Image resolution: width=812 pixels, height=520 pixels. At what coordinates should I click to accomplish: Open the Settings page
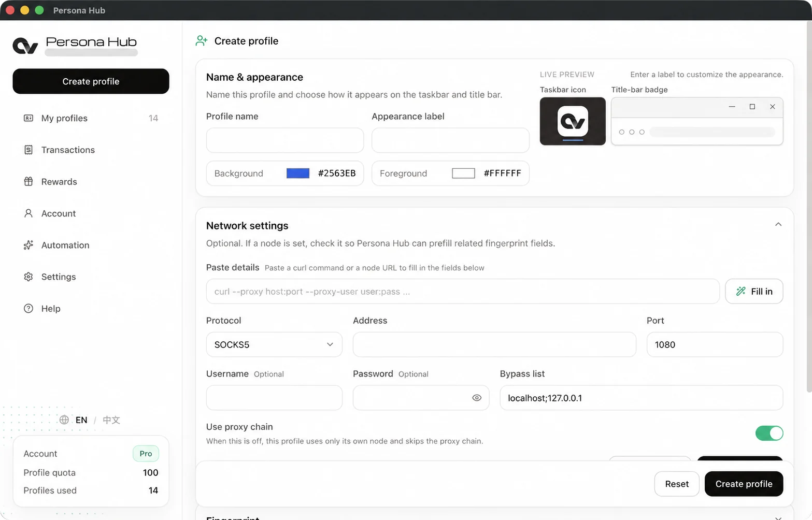coord(91,277)
